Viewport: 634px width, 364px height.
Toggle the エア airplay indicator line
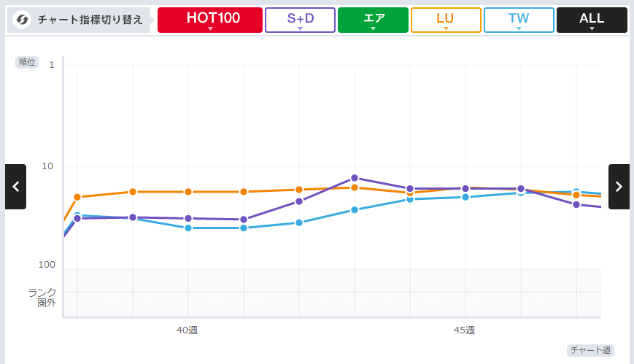click(x=373, y=20)
